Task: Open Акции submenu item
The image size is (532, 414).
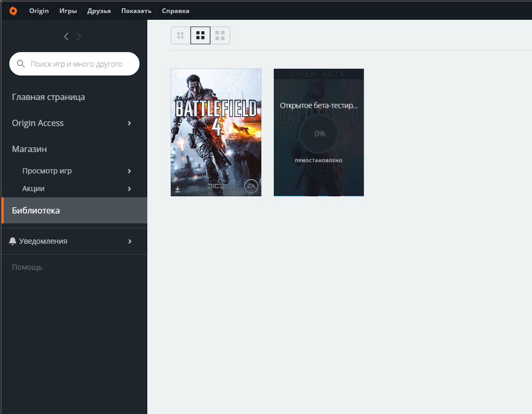Action: pyautogui.click(x=33, y=189)
